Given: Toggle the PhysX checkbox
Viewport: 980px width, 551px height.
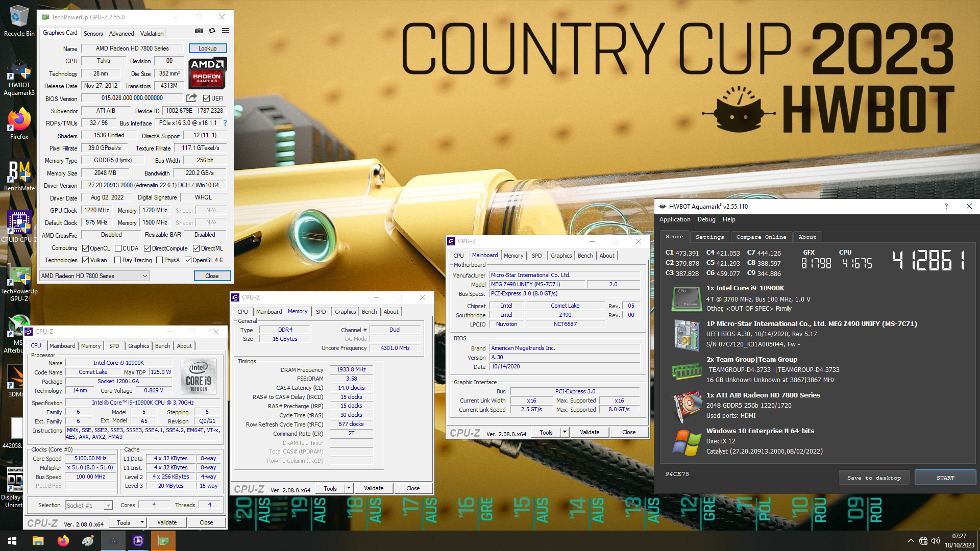Looking at the screenshot, I should (x=159, y=260).
